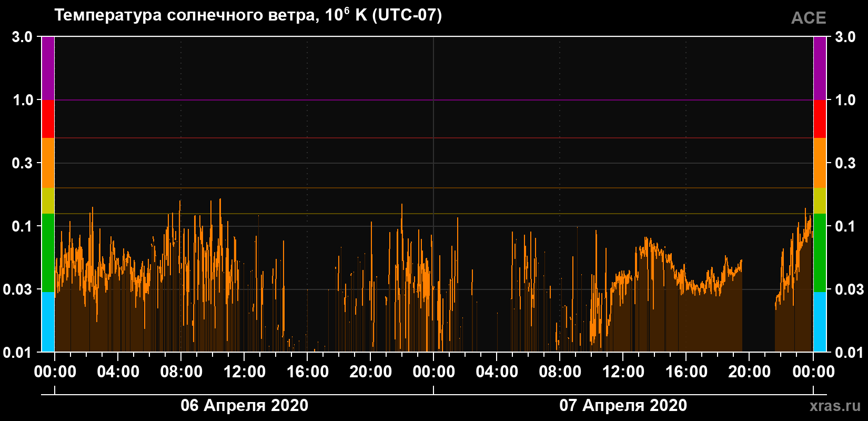868x421 pixels.
Task: Select the 07 Апреля 2020 date label
Action: [623, 405]
